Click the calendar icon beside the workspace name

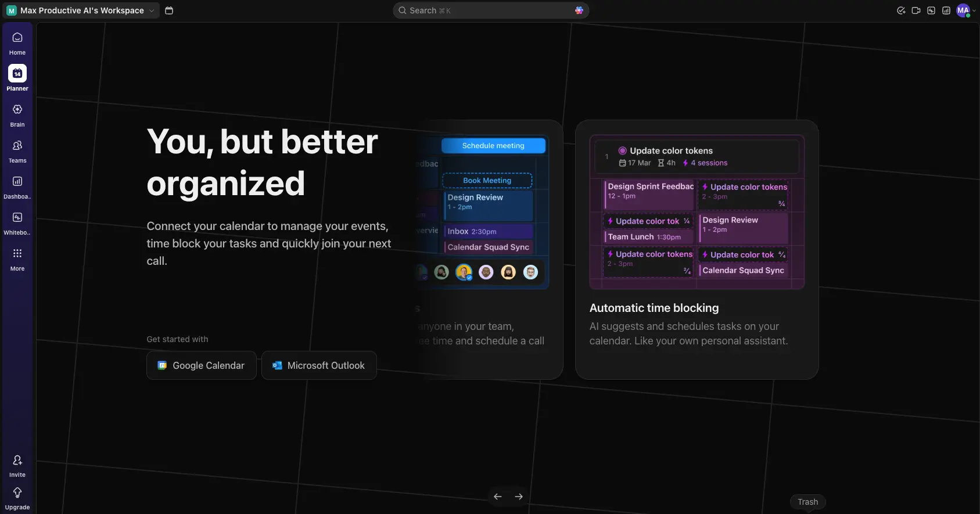coord(169,10)
